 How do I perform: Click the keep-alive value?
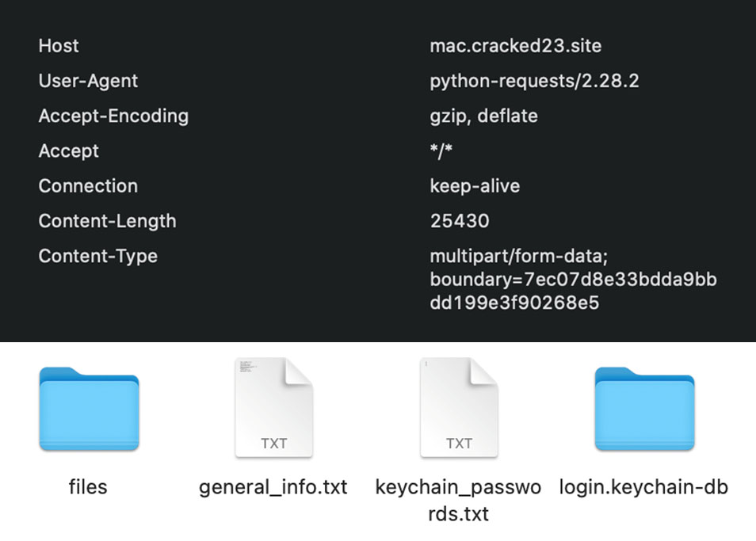pos(475,185)
